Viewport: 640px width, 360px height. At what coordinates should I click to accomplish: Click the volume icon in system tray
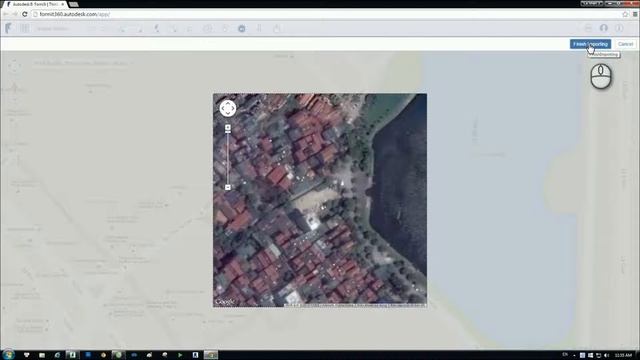(x=607, y=355)
